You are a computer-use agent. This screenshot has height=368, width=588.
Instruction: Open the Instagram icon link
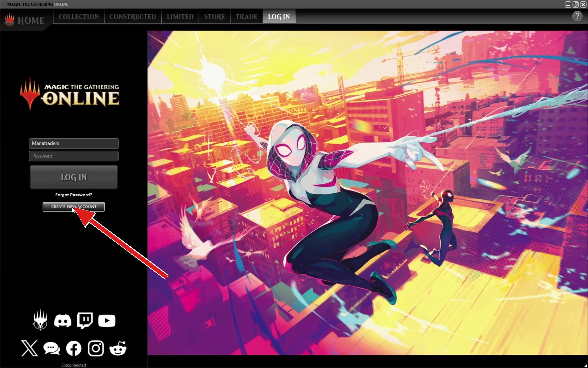click(x=96, y=348)
